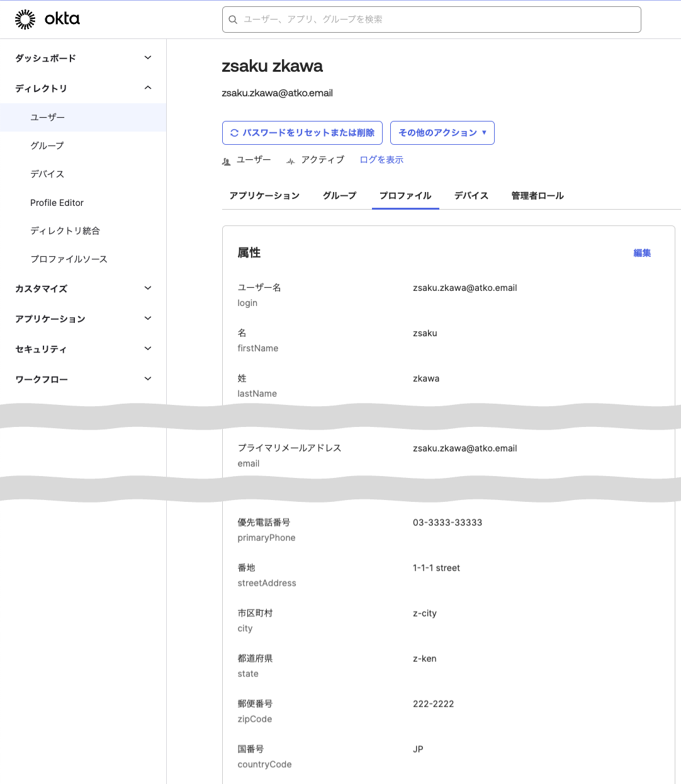Open the ログを表示 link
The image size is (681, 784).
pyautogui.click(x=381, y=160)
